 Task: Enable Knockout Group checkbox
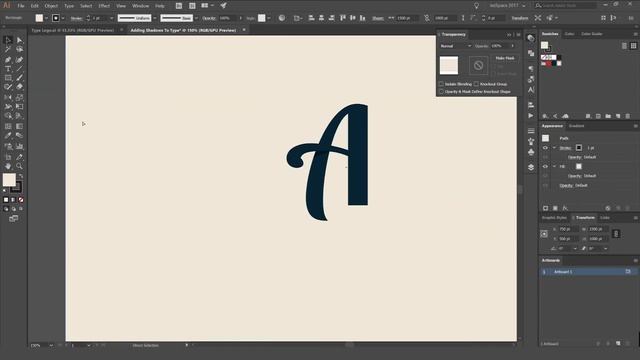tap(476, 84)
